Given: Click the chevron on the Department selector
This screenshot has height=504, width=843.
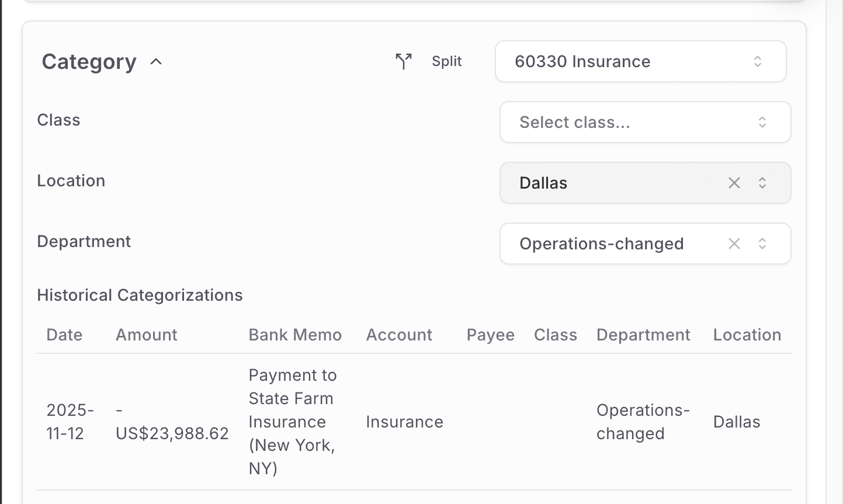Looking at the screenshot, I should click(762, 244).
